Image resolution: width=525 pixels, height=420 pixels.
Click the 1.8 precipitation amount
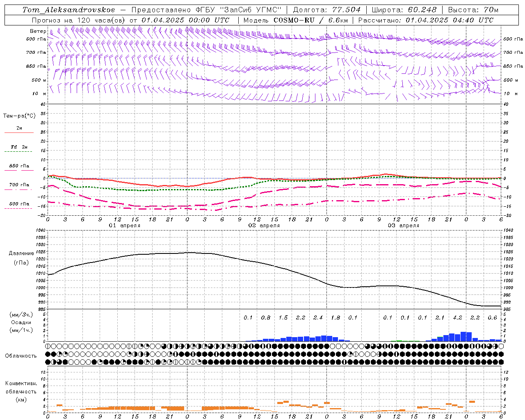tap(336, 317)
